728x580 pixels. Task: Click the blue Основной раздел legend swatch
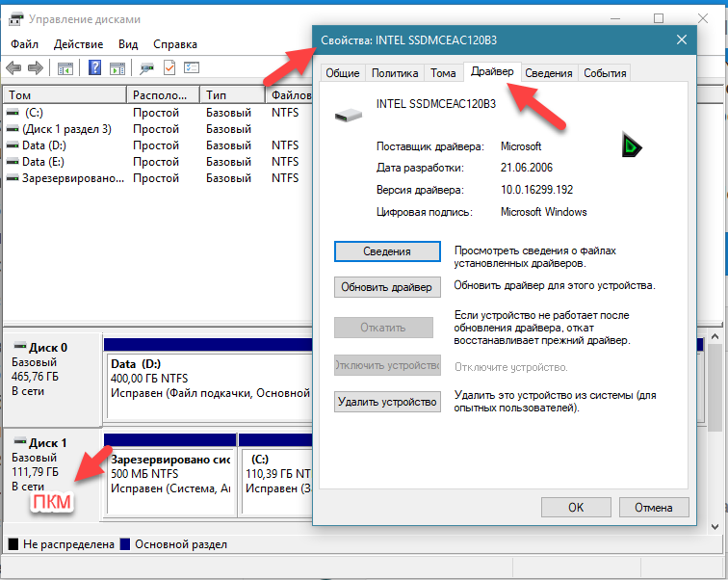point(125,543)
